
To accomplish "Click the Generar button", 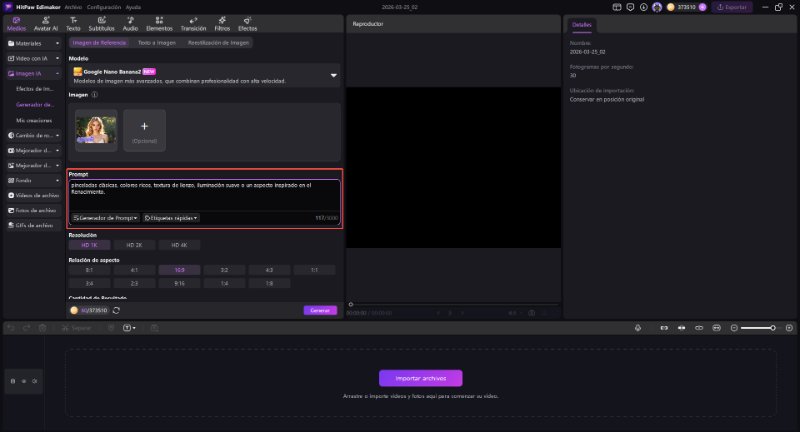I will click(320, 310).
